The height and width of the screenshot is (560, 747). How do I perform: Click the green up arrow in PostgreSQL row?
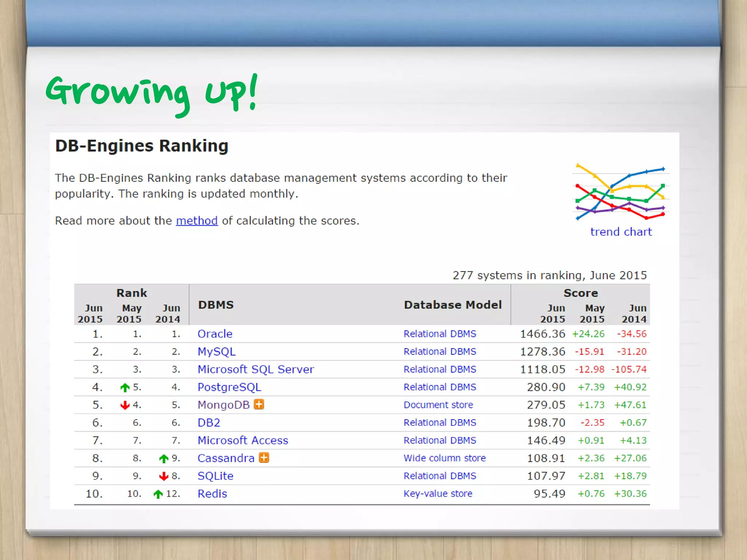tap(125, 387)
